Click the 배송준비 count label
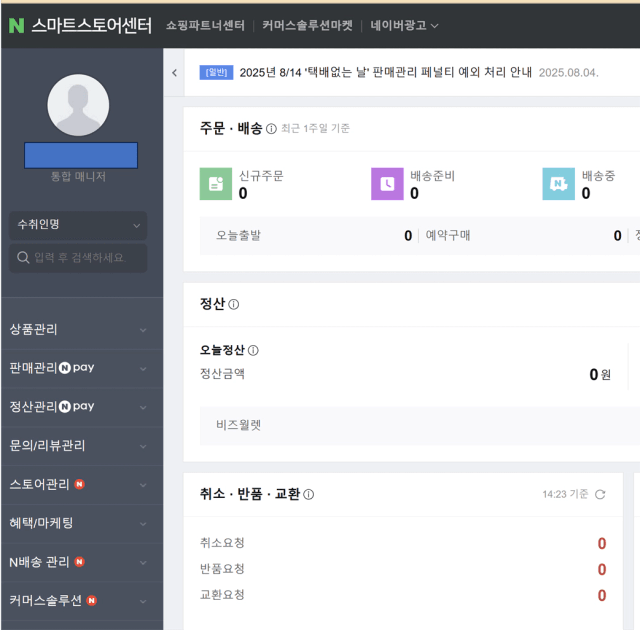The height and width of the screenshot is (630, 640). coord(432,176)
